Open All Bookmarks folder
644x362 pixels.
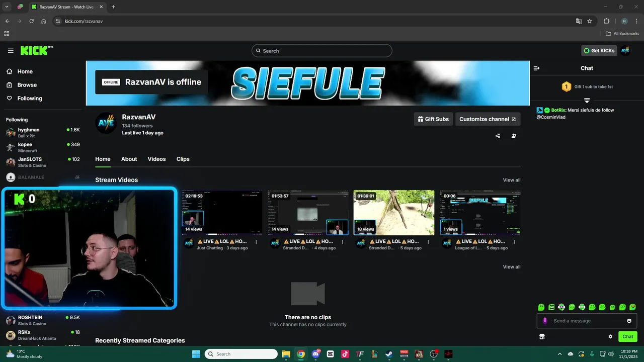click(622, 34)
